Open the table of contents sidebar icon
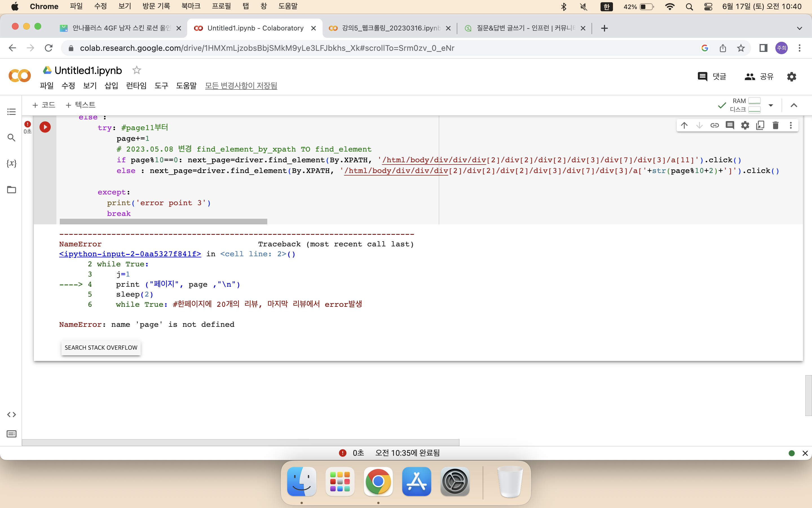812x508 pixels. click(11, 111)
